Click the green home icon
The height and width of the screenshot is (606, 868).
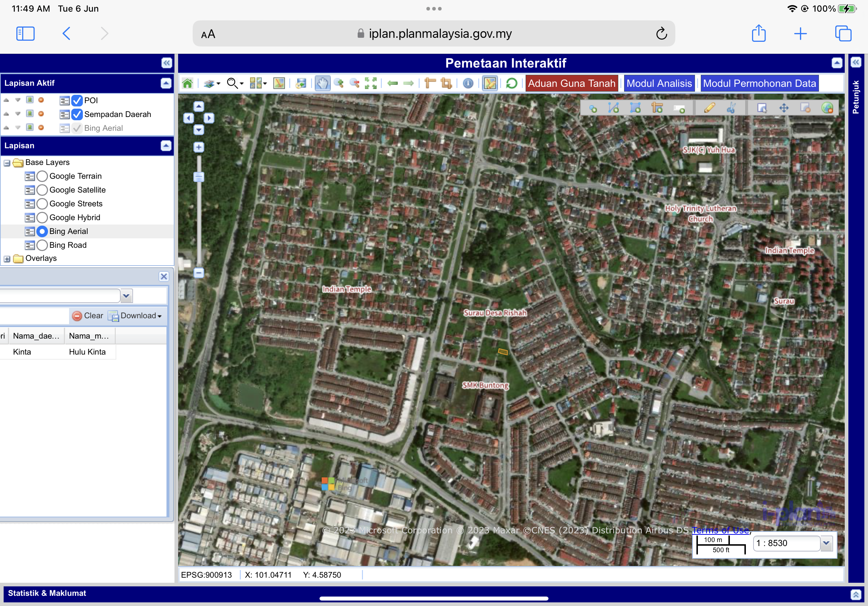[188, 83]
